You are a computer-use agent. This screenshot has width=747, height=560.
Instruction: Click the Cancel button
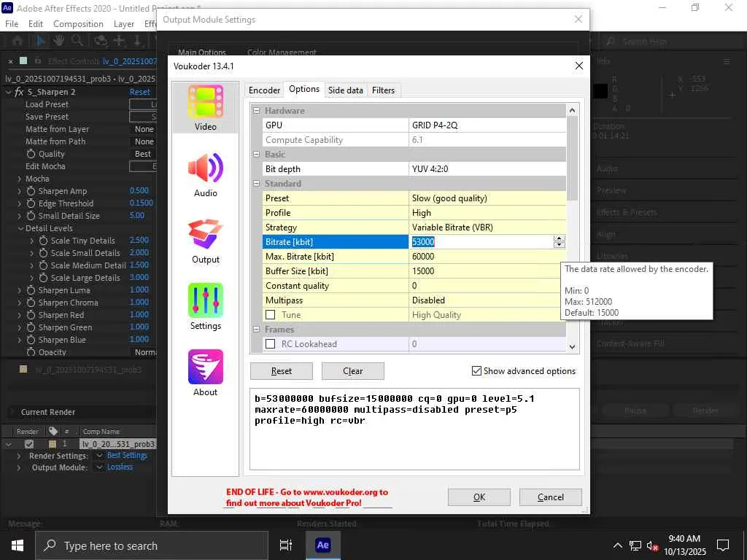[551, 497]
